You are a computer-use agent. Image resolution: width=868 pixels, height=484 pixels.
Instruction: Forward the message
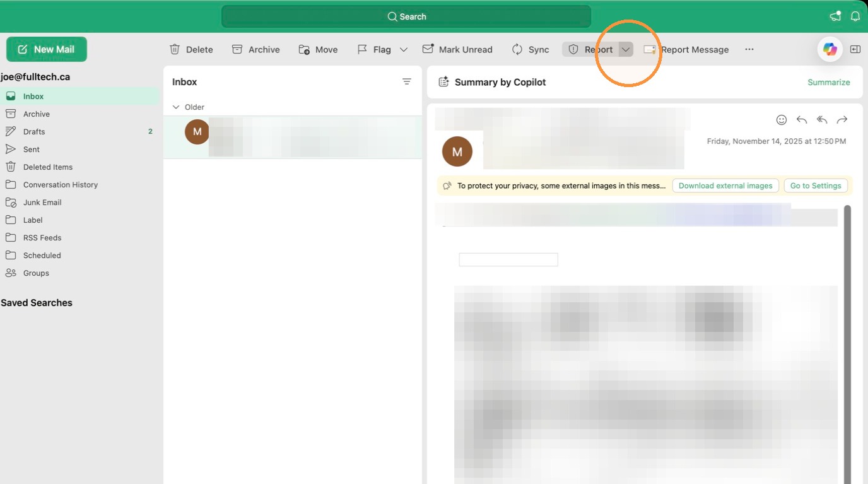coord(842,120)
